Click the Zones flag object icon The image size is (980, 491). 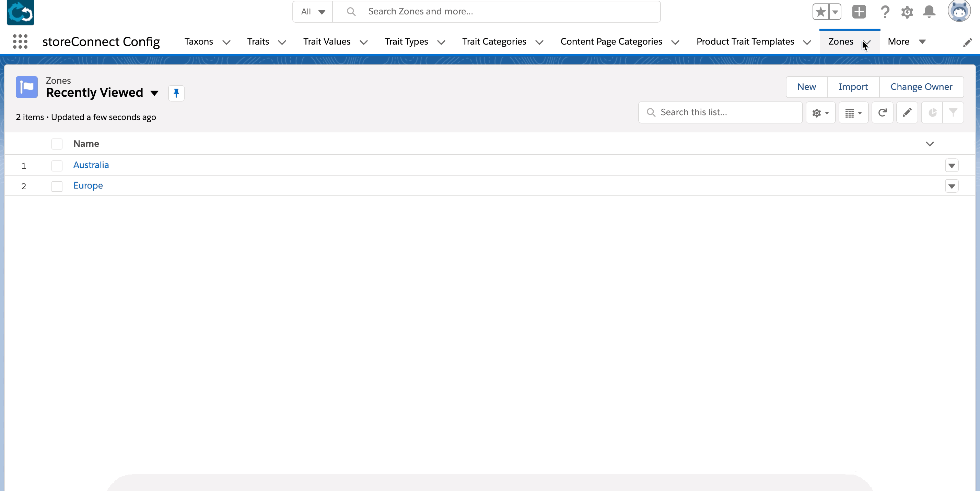27,87
